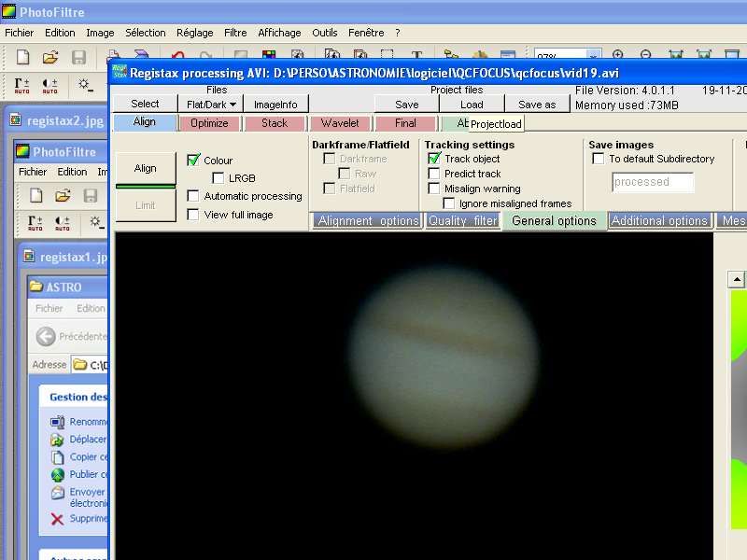This screenshot has height=560, width=747.
Task: Enable Automatic processing checkbox
Action: (193, 196)
